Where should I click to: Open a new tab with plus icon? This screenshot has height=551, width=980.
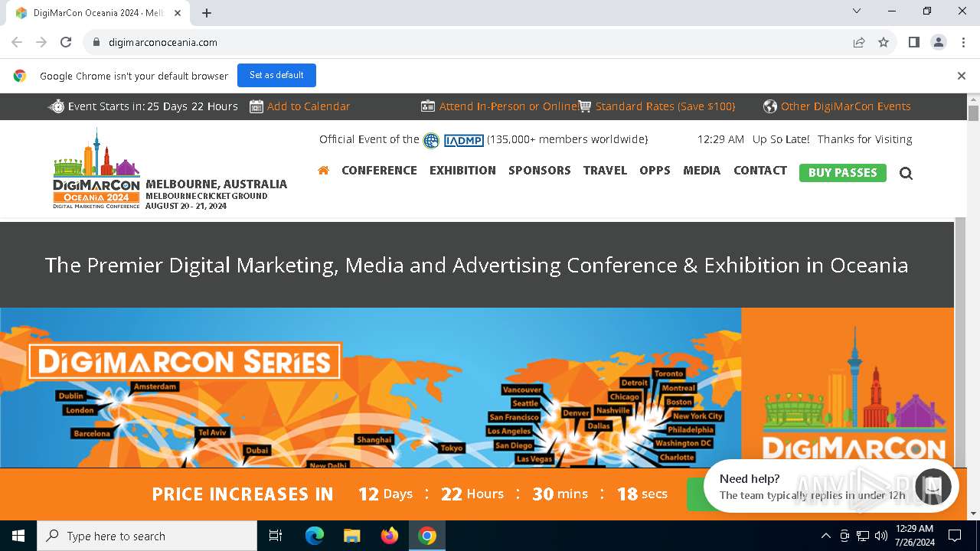pyautogui.click(x=207, y=13)
